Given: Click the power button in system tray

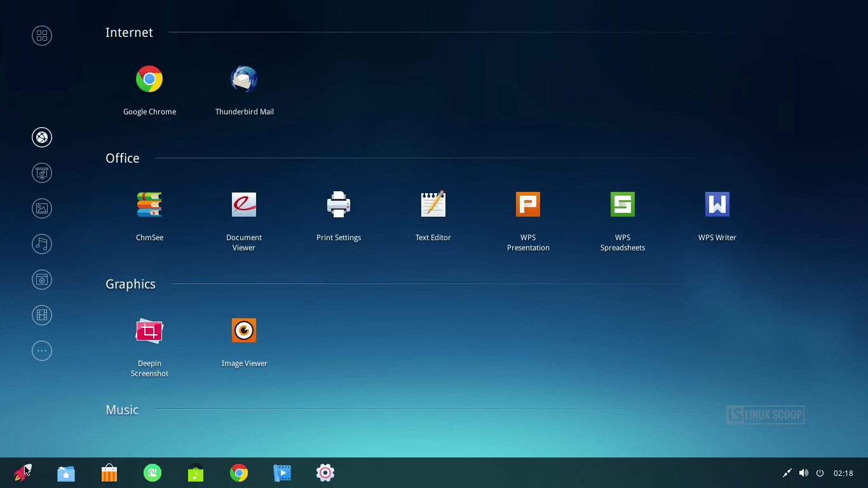Looking at the screenshot, I should pos(820,473).
